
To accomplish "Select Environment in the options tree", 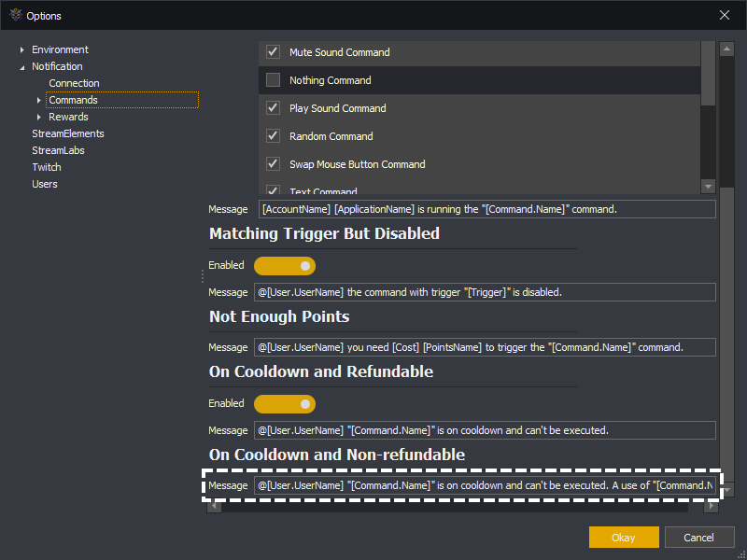I will [60, 49].
